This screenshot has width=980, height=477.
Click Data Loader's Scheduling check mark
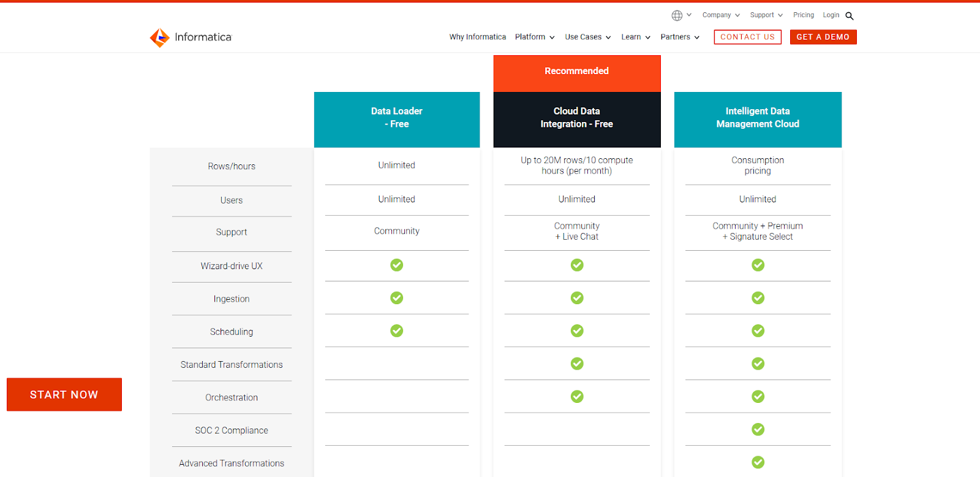397,331
